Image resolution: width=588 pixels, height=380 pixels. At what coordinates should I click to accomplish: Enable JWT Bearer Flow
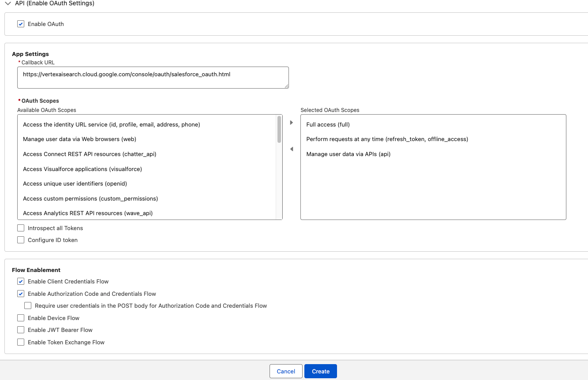tap(20, 330)
